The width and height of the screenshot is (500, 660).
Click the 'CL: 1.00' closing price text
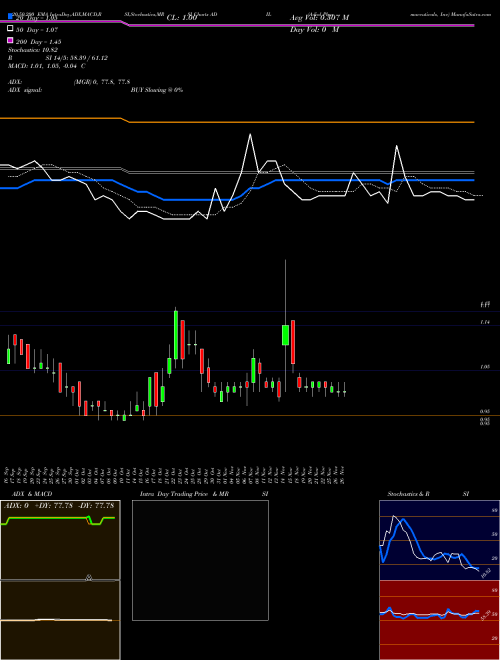[182, 18]
